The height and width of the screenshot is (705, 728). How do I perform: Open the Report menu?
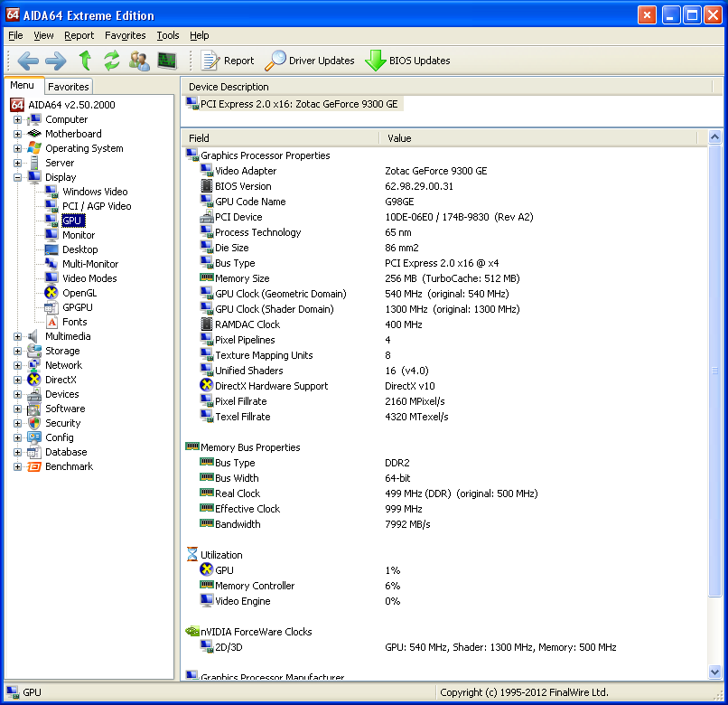pyautogui.click(x=79, y=35)
